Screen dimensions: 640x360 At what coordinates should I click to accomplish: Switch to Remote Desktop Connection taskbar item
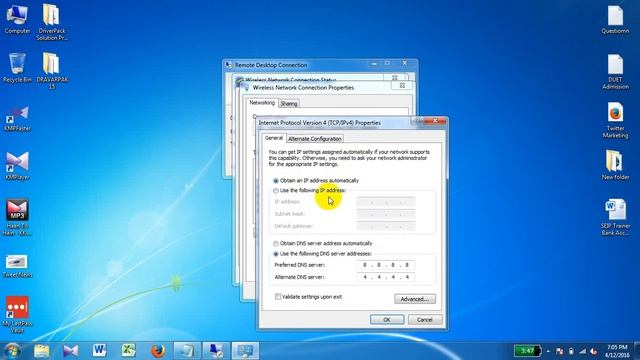tap(216, 351)
